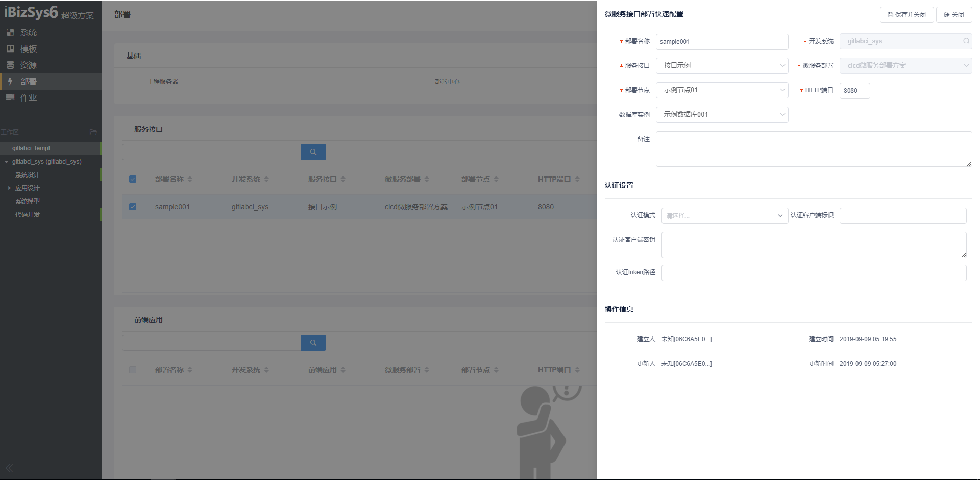Click the 保存并关闭 button

tap(906, 15)
